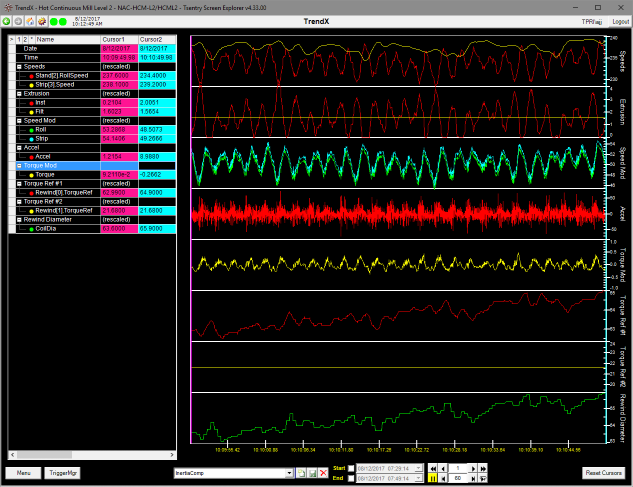Toggle the Start time checkbox

tap(351, 468)
